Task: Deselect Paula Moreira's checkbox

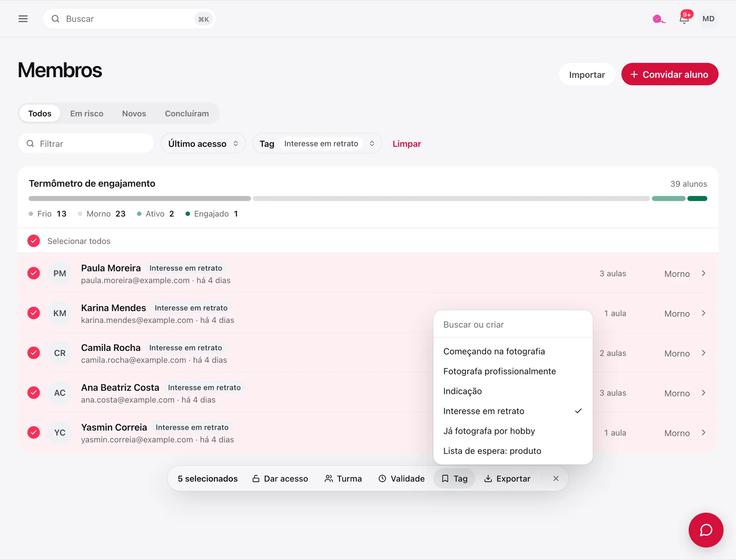Action: (33, 273)
